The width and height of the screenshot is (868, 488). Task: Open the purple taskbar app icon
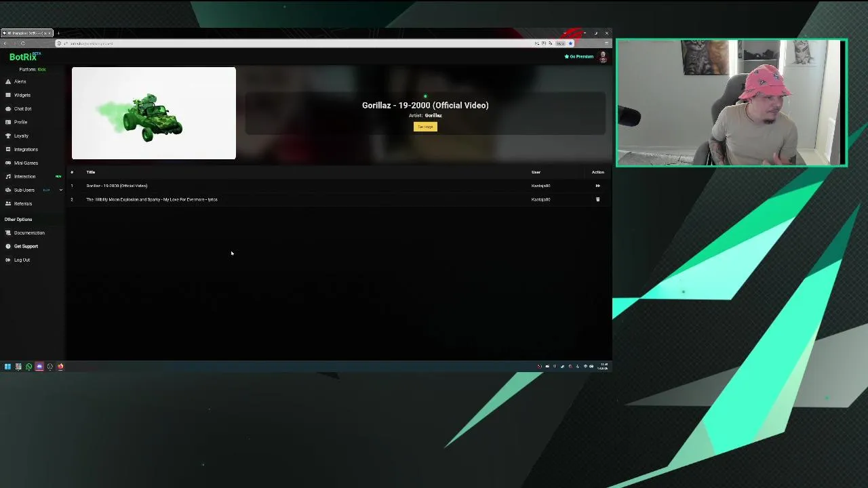tap(39, 367)
